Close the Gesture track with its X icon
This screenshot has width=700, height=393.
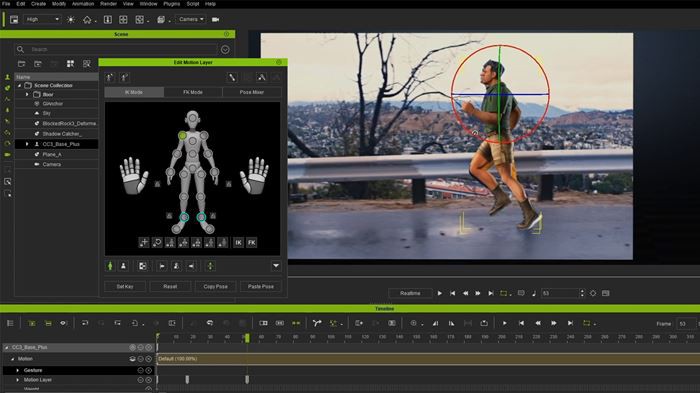(x=149, y=370)
